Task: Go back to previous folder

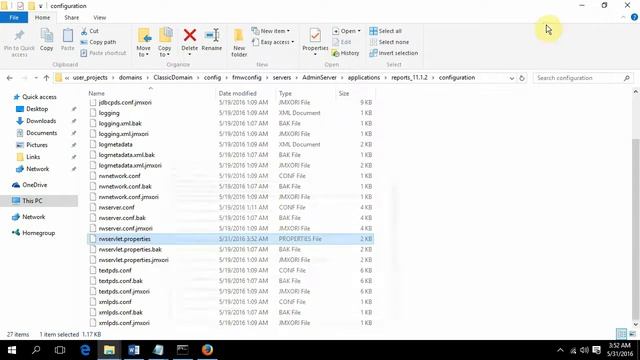Action: coord(10,78)
